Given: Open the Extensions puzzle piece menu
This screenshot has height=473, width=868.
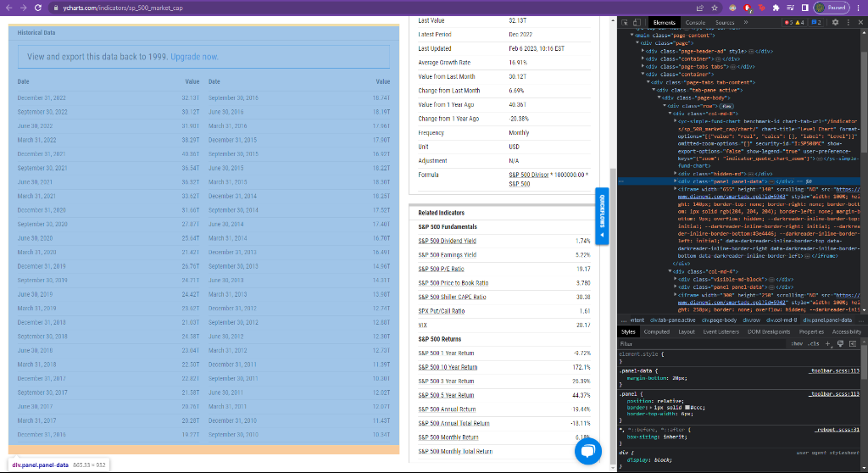Looking at the screenshot, I should (776, 8).
